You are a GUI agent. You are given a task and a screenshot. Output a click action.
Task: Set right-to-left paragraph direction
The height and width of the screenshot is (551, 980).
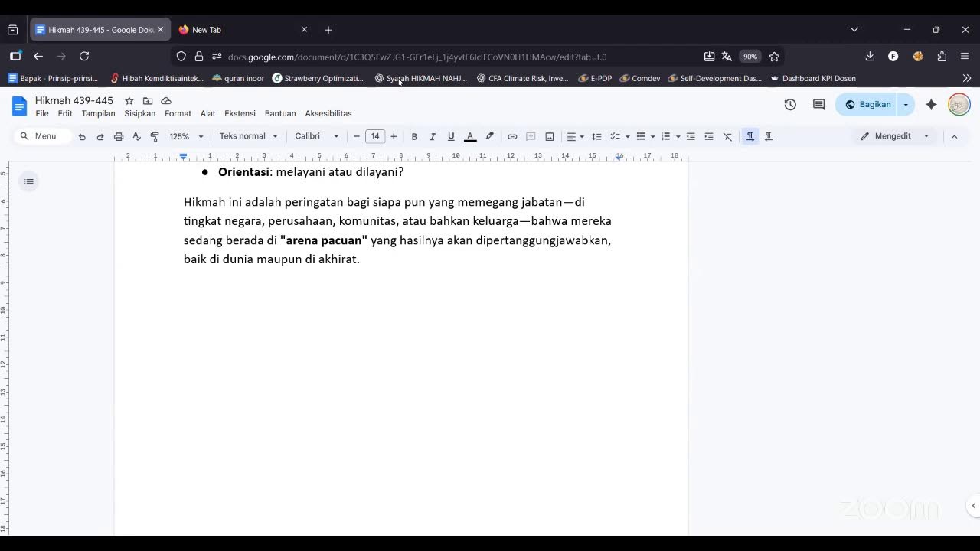tap(769, 136)
